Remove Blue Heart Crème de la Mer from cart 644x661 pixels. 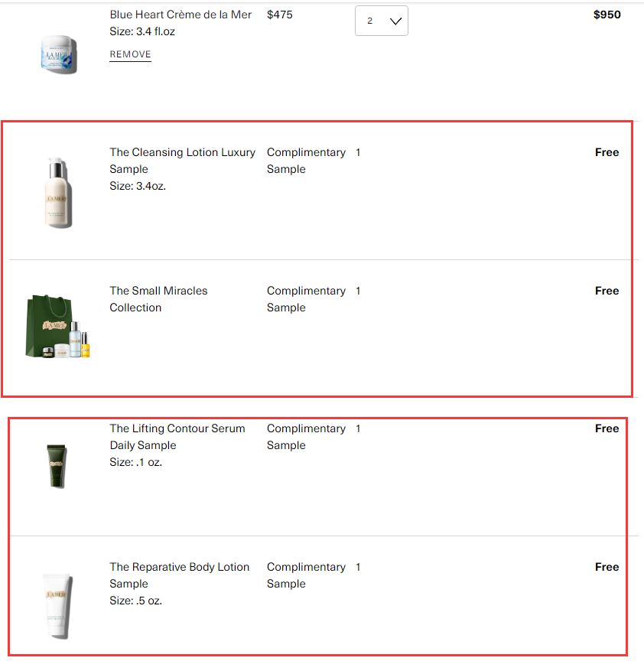click(130, 54)
